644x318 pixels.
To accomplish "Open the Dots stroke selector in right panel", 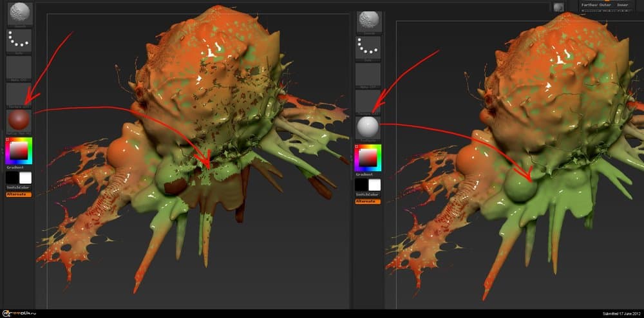I will click(x=368, y=47).
